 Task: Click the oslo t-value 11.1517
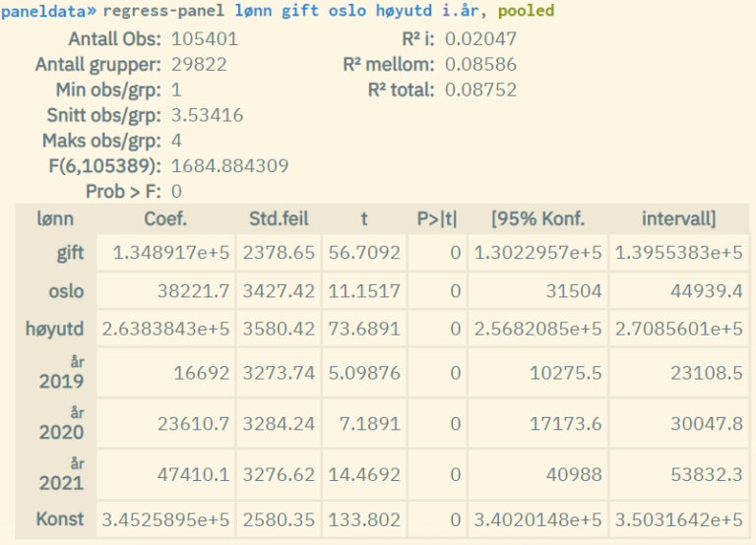tap(363, 291)
